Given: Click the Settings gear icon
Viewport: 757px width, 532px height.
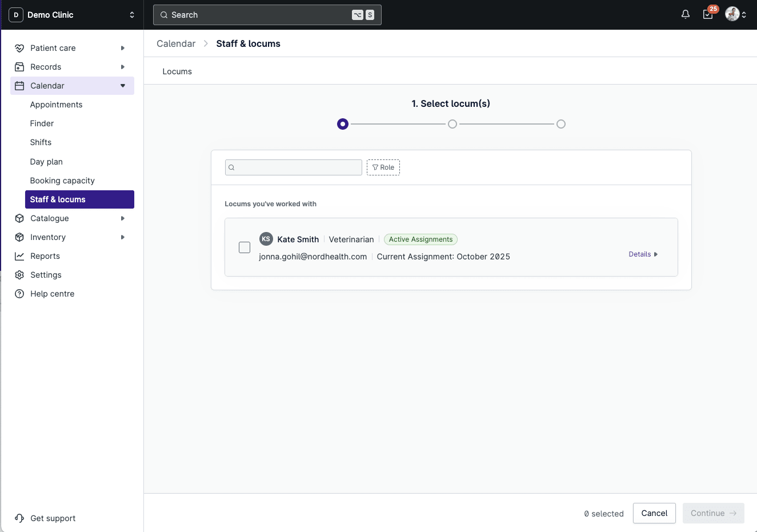Looking at the screenshot, I should [20, 274].
